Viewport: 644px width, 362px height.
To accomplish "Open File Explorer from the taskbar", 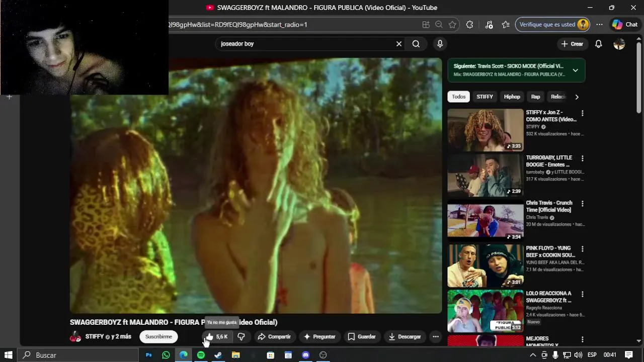I will (x=235, y=355).
